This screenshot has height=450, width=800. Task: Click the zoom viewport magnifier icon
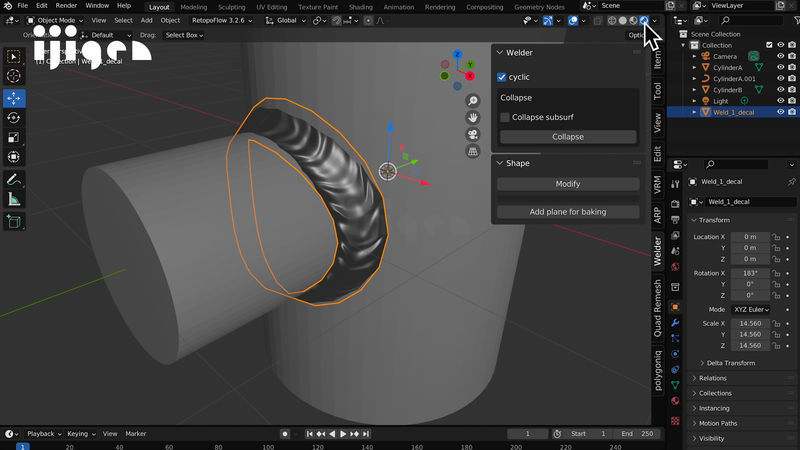point(473,101)
